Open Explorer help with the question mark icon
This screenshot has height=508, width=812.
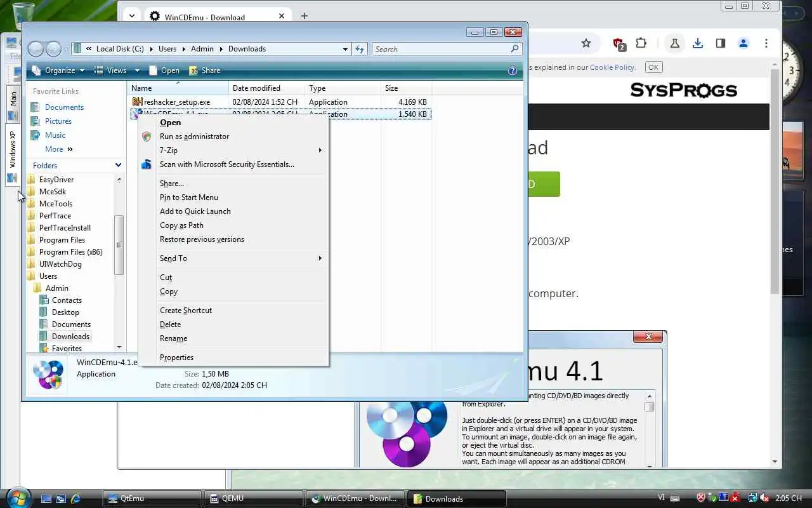513,70
